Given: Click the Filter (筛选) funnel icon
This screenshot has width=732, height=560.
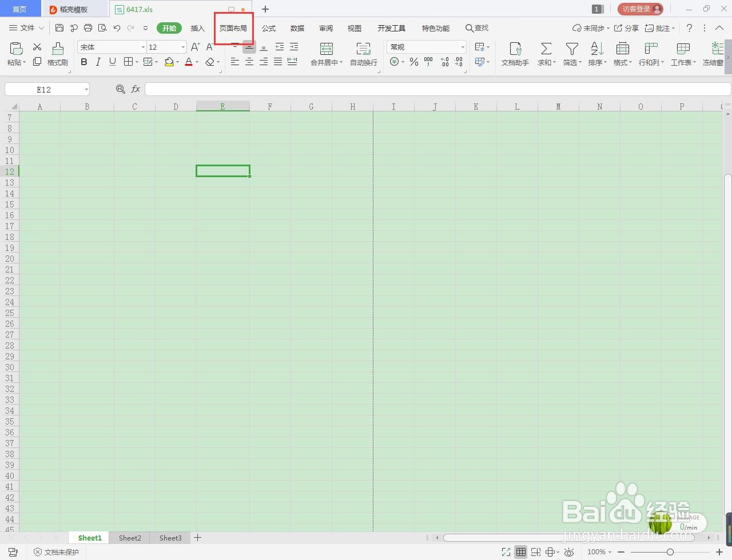Looking at the screenshot, I should pyautogui.click(x=572, y=49).
